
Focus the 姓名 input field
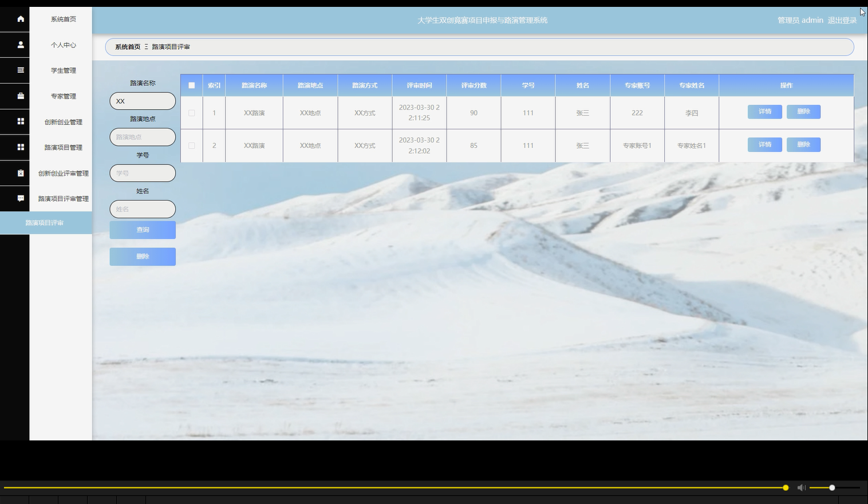pos(143,209)
